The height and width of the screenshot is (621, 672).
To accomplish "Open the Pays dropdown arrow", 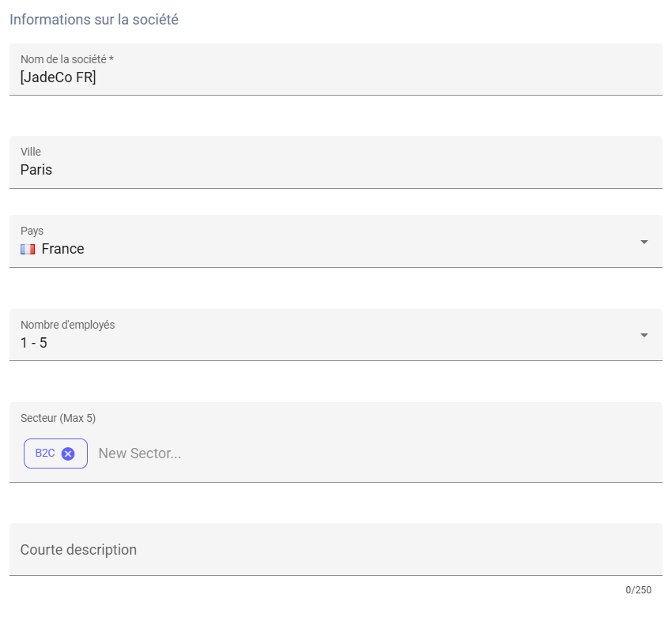I will tap(644, 242).
